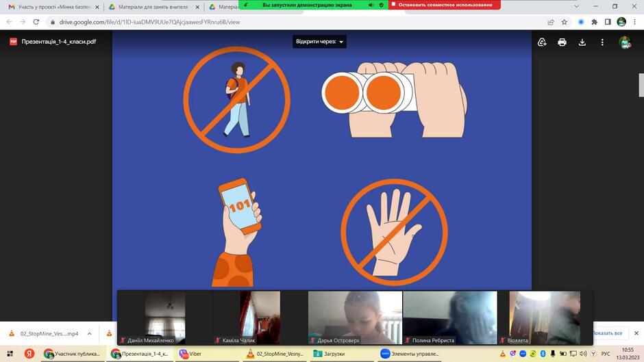Click 'Показать все' downloads link
Image resolution: width=644 pixels, height=362 pixels.
coord(608,333)
